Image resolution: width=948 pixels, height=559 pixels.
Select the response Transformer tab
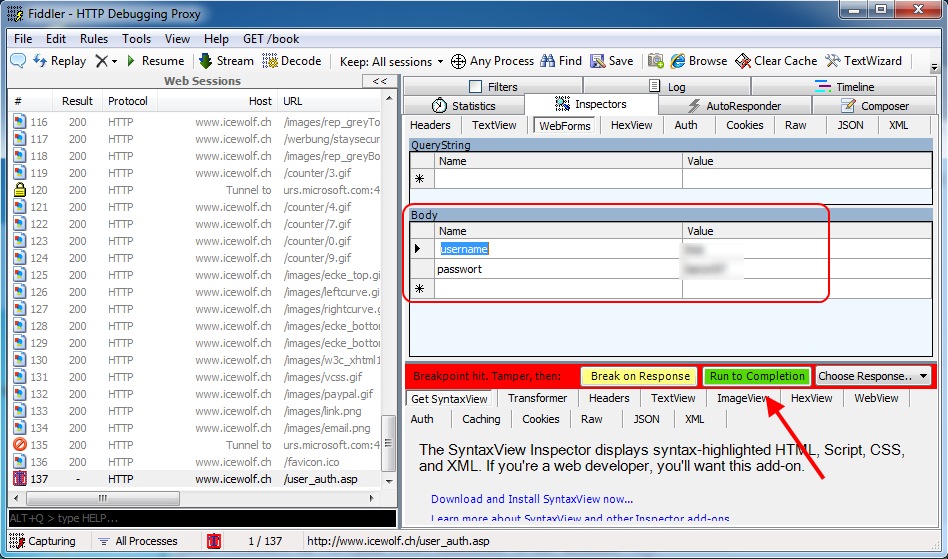[537, 398]
